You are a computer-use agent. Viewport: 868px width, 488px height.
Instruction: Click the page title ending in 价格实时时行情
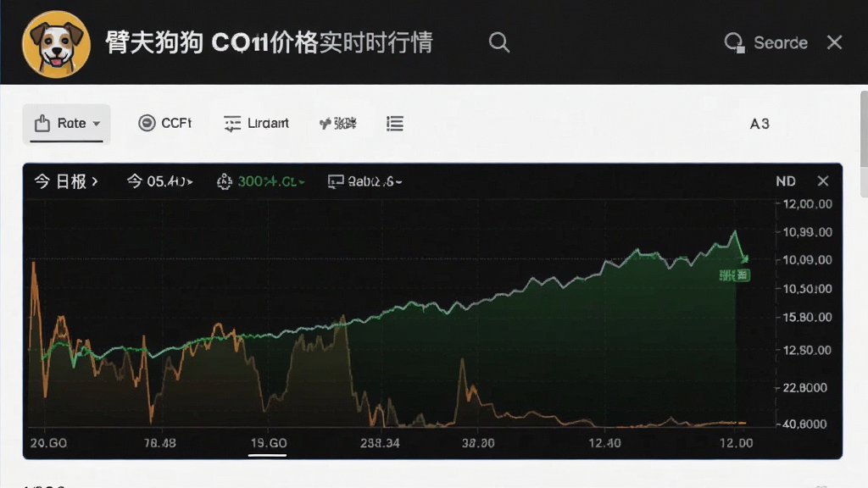tap(269, 42)
